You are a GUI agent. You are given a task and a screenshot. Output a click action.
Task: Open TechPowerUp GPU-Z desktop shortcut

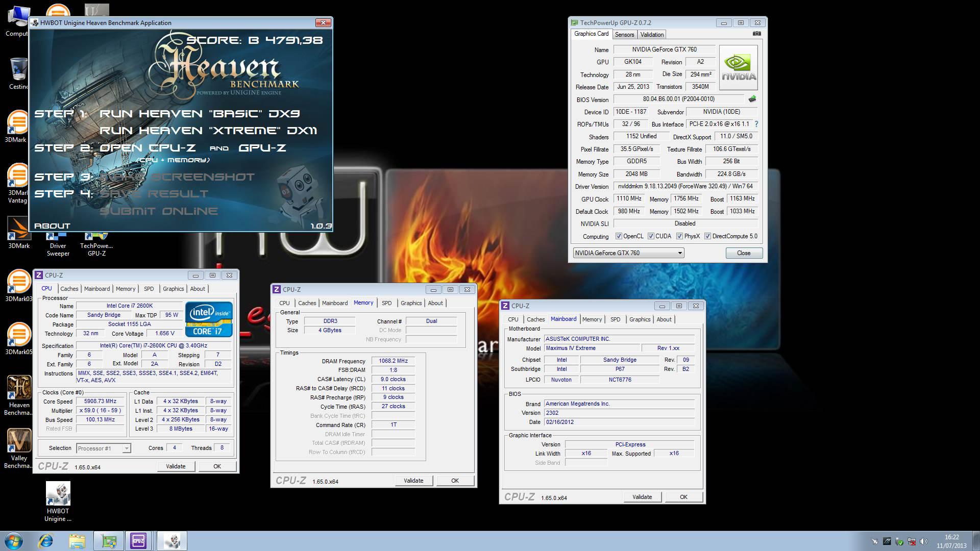tap(96, 245)
